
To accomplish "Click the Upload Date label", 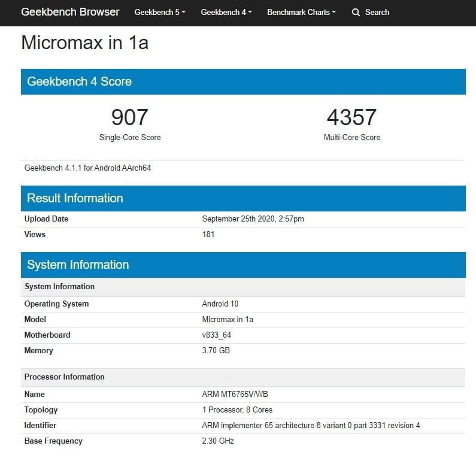I will [x=46, y=219].
